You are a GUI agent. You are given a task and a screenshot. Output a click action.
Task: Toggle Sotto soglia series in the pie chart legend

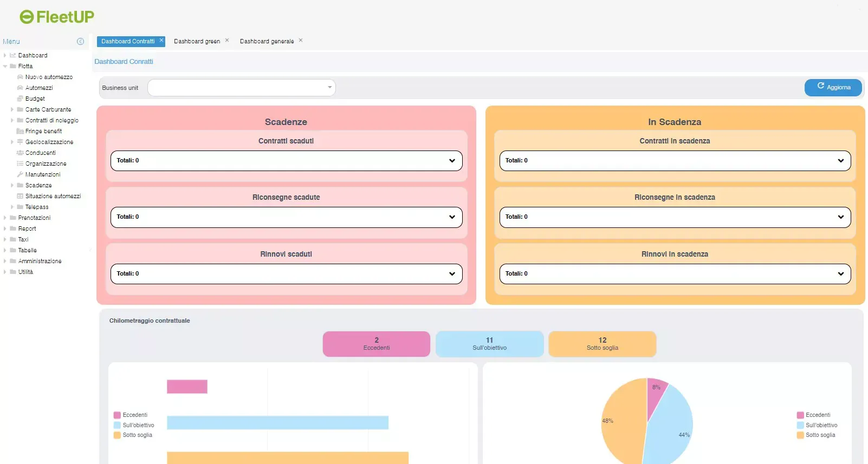(x=820, y=435)
